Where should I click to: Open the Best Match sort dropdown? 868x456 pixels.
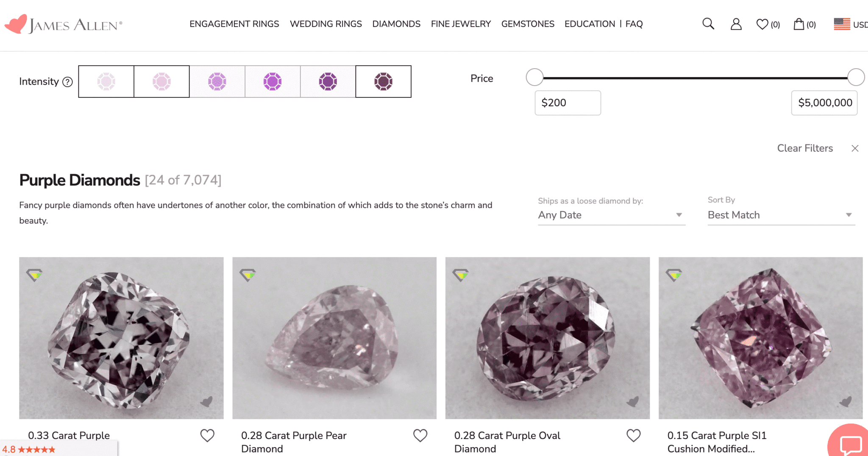[780, 215]
